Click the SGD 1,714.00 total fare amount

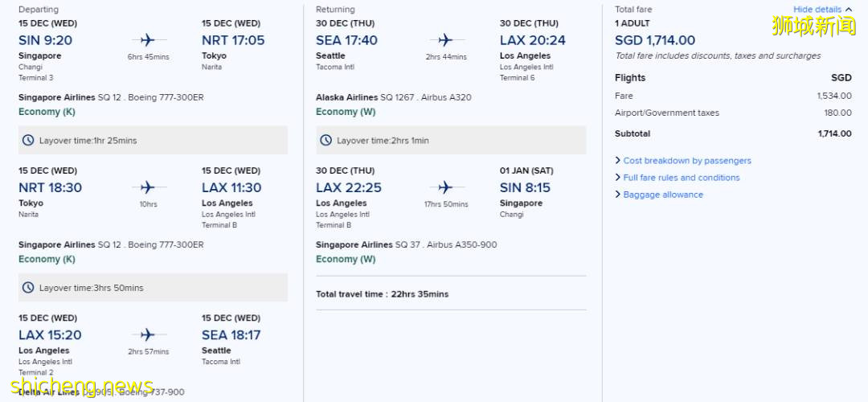[x=655, y=40]
